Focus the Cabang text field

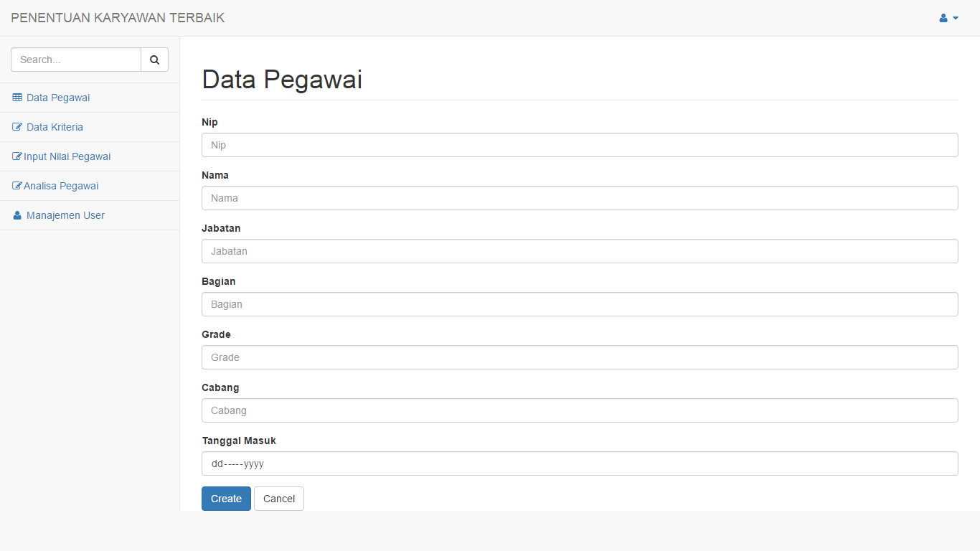pos(580,410)
